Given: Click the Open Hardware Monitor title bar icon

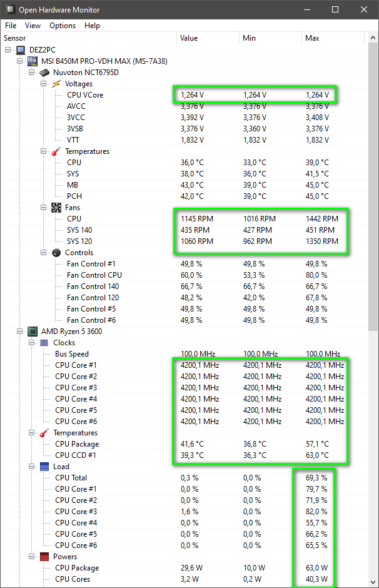Looking at the screenshot, I should click(x=11, y=9).
